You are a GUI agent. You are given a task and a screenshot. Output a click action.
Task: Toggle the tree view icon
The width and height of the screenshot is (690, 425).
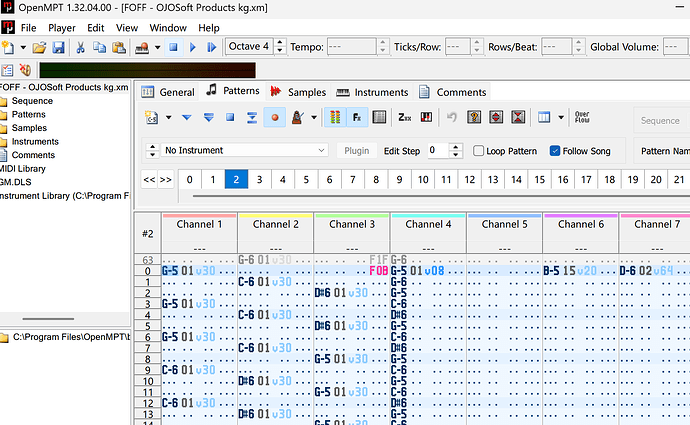point(7,70)
